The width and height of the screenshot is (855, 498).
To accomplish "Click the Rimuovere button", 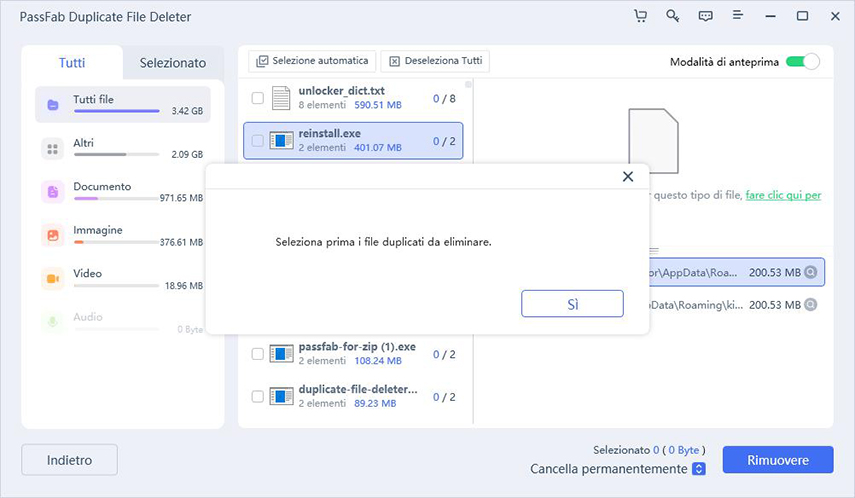I will 777,460.
